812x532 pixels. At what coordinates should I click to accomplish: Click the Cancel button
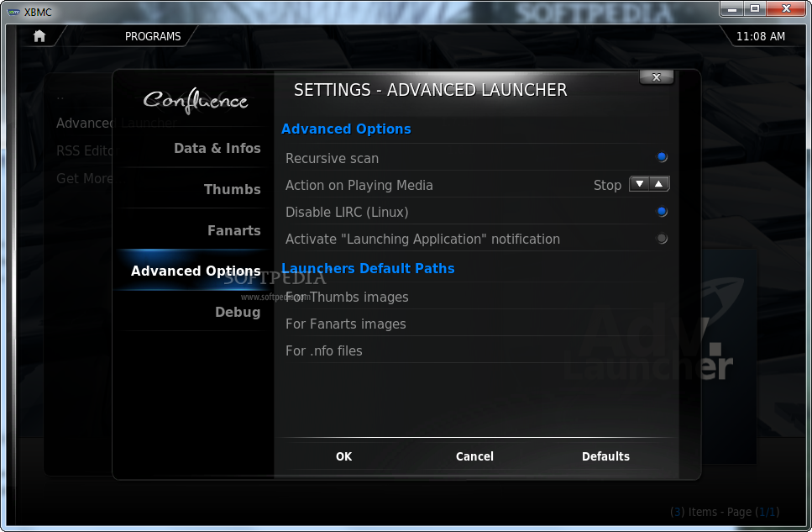click(474, 456)
